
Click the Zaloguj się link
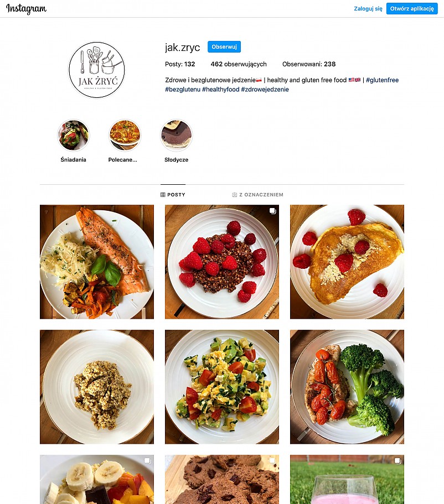[368, 9]
